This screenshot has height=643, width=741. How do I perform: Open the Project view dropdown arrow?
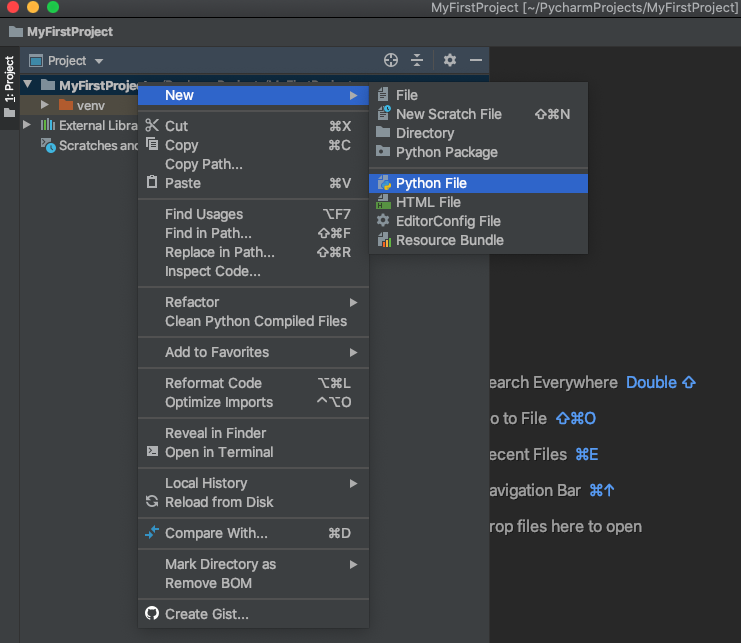pyautogui.click(x=99, y=61)
